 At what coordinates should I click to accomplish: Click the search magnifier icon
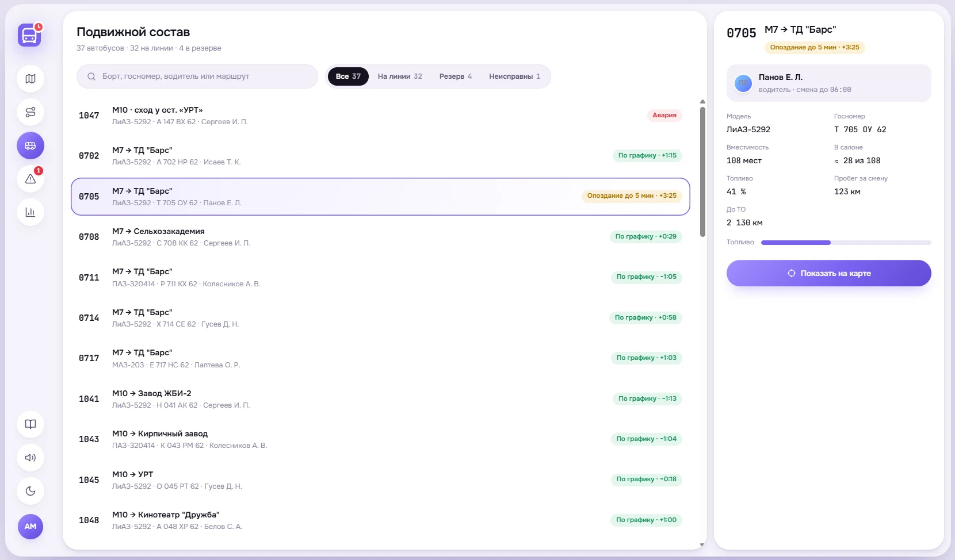91,76
